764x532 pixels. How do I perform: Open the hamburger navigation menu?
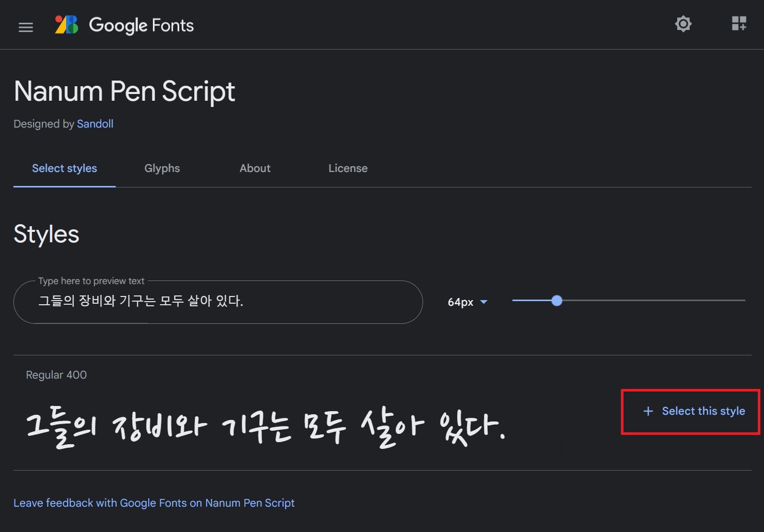[x=26, y=27]
